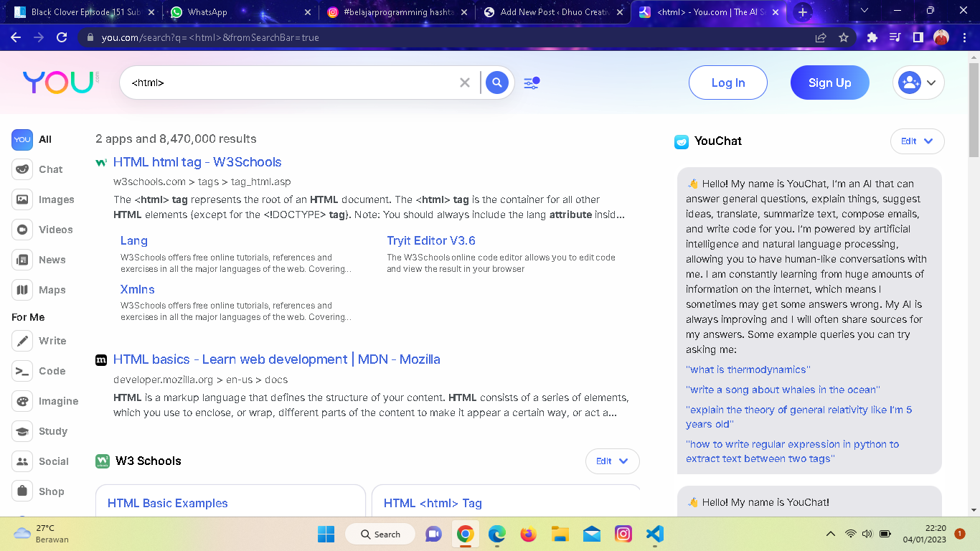
Task: Open search preferences settings icon
Action: (531, 83)
